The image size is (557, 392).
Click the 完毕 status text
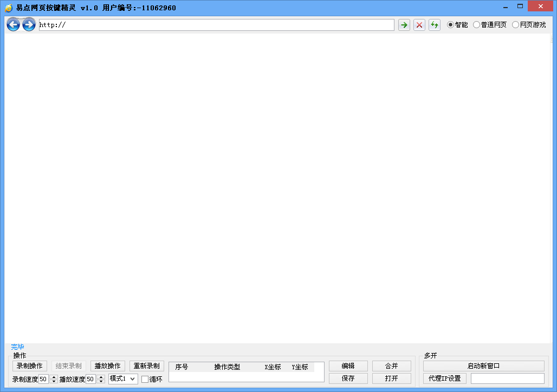click(x=17, y=347)
